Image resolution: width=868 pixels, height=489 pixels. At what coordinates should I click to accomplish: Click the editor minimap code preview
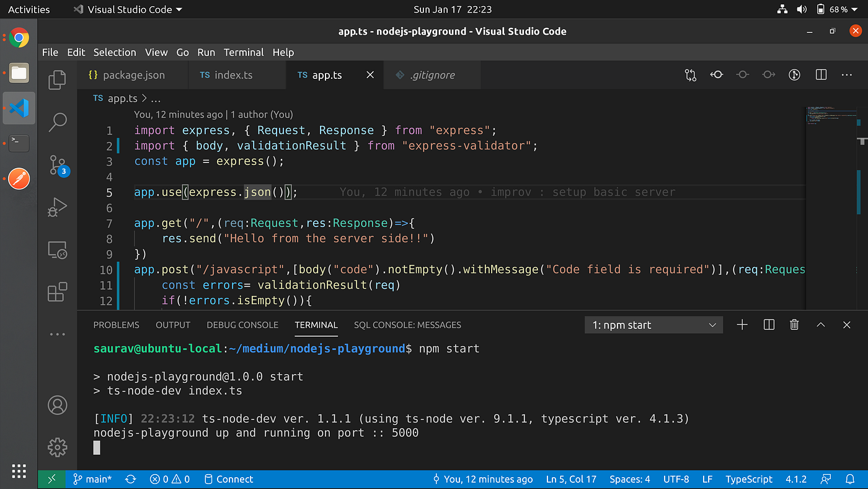831,116
